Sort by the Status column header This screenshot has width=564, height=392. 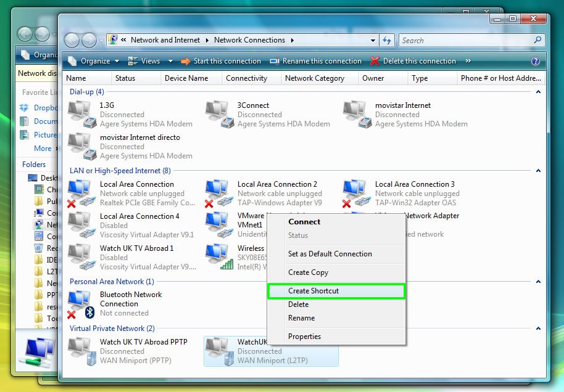136,78
